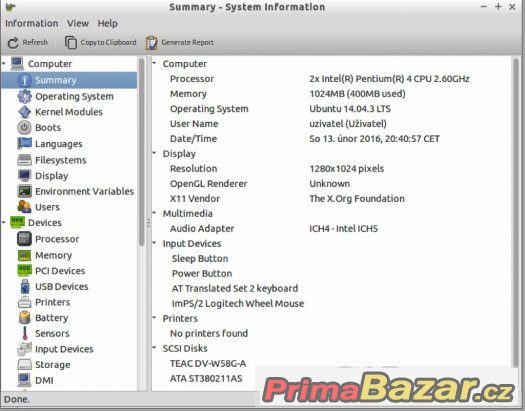Open the View menu
Screen dimensions: 525x411
click(78, 23)
